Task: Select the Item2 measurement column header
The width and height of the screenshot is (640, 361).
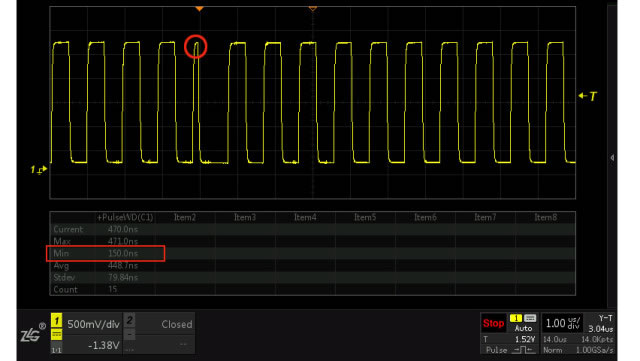Action: (185, 217)
